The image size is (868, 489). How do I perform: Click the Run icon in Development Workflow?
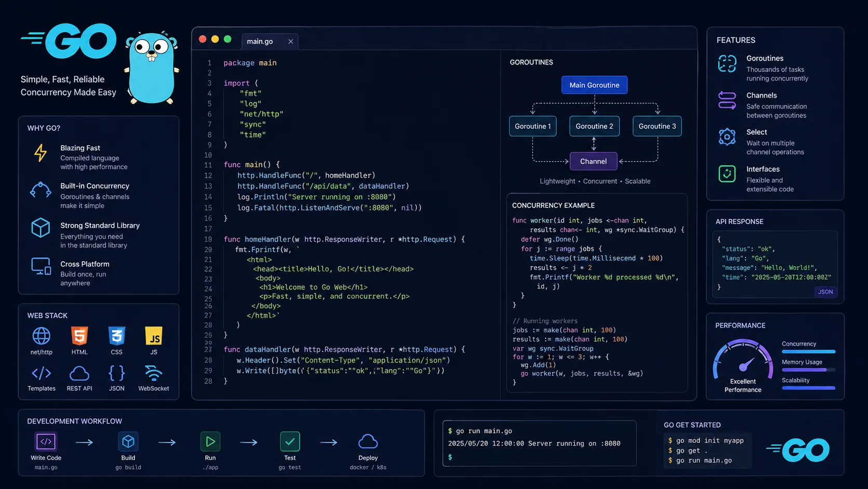[x=210, y=441]
